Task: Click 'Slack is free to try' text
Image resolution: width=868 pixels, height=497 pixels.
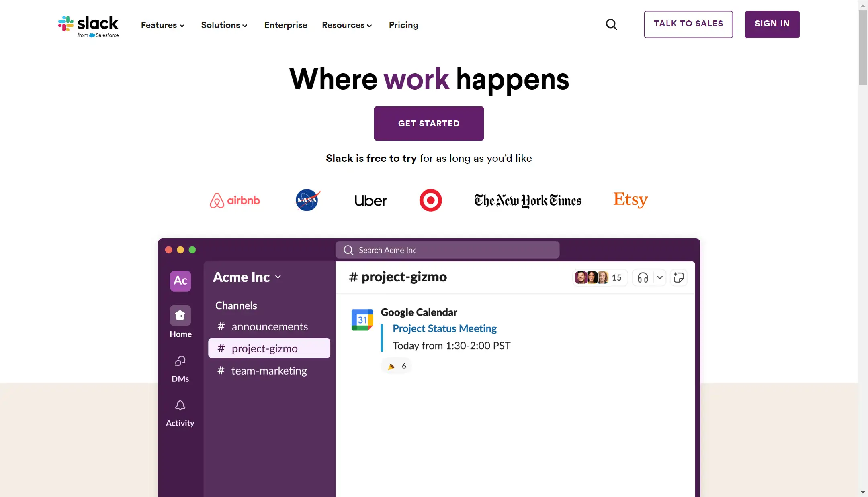Action: pyautogui.click(x=371, y=158)
